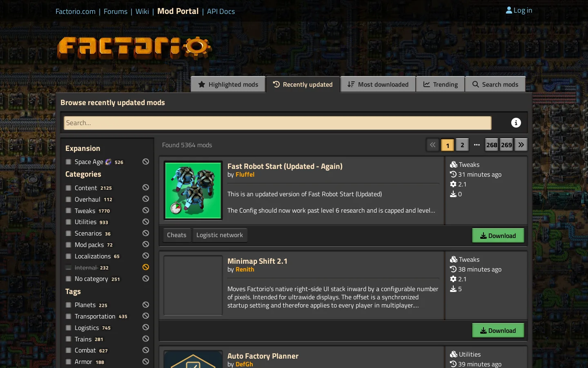Exclude the Utilities category
The width and height of the screenshot is (588, 368).
coord(146,222)
